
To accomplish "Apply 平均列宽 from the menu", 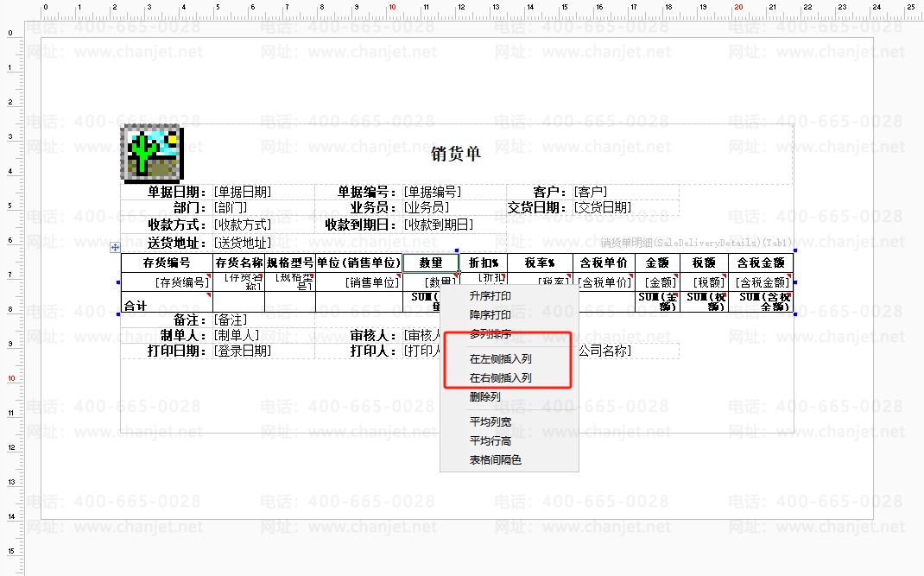I will click(x=490, y=422).
